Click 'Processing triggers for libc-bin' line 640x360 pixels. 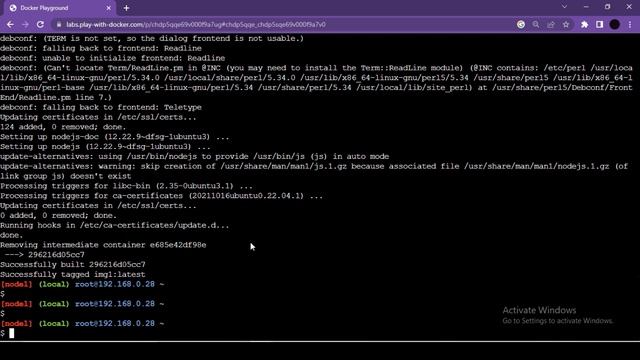point(127,186)
